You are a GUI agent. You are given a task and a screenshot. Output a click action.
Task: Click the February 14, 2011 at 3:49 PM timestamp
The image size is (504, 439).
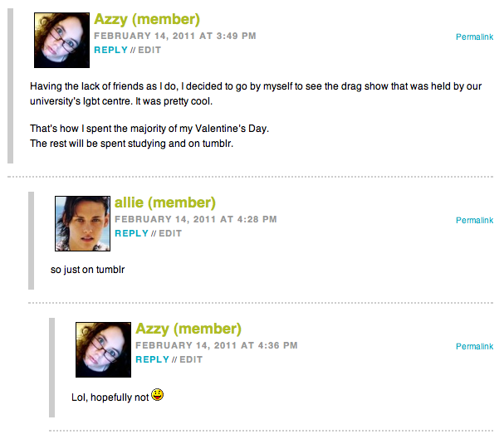coord(174,37)
